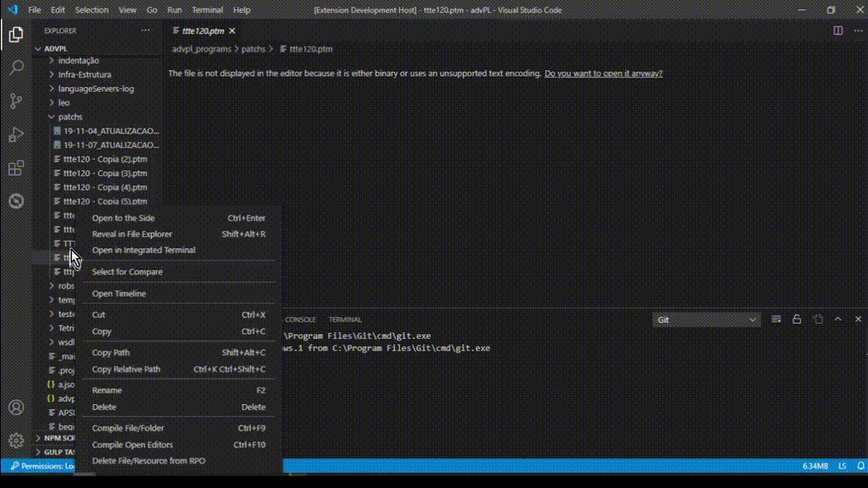Close the bottom panel

point(858,319)
